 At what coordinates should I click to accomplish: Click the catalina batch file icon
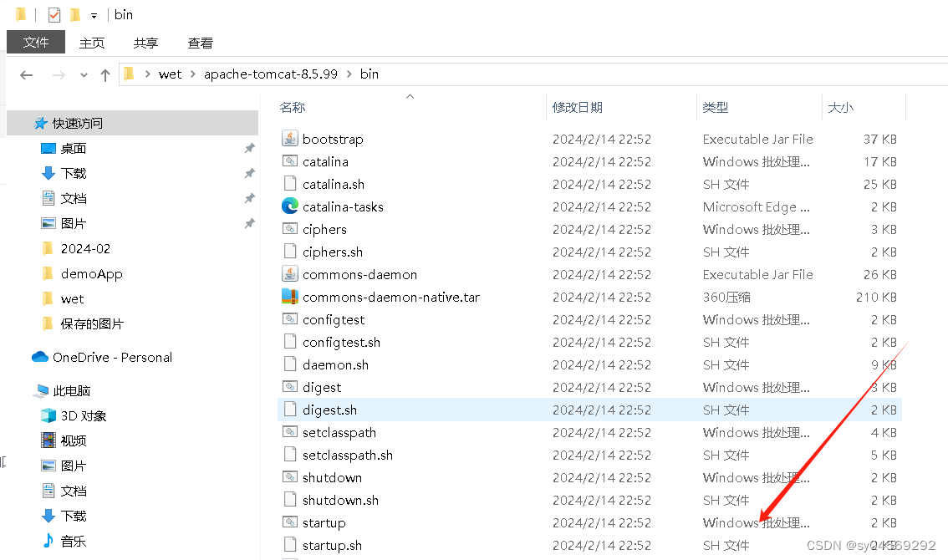pos(290,161)
